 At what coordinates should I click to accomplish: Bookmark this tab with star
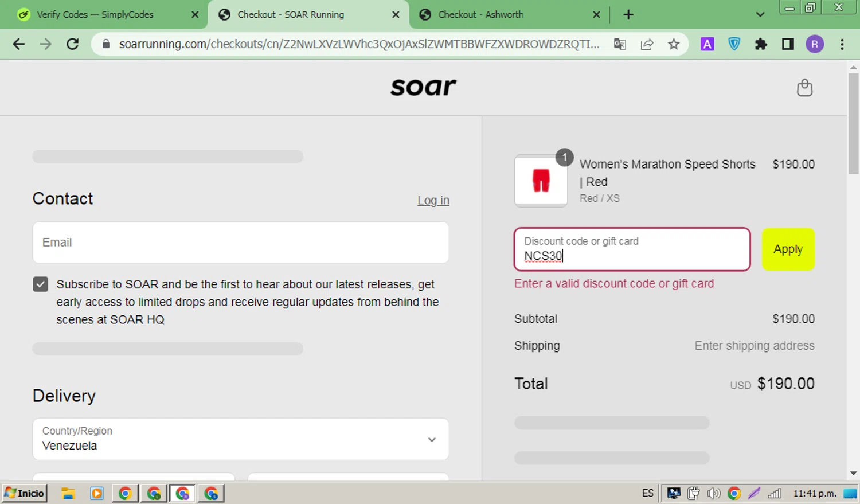tap(674, 44)
